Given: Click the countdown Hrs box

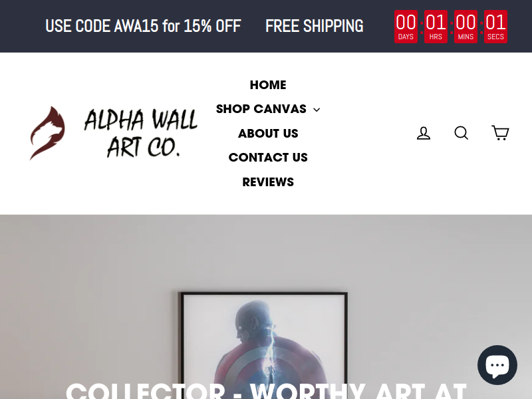Looking at the screenshot, I should tap(436, 27).
